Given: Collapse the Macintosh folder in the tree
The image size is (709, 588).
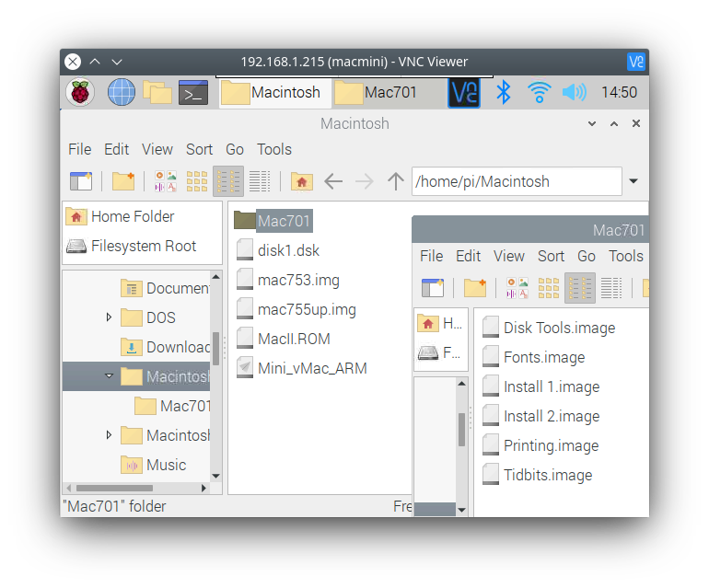Looking at the screenshot, I should 109,376.
